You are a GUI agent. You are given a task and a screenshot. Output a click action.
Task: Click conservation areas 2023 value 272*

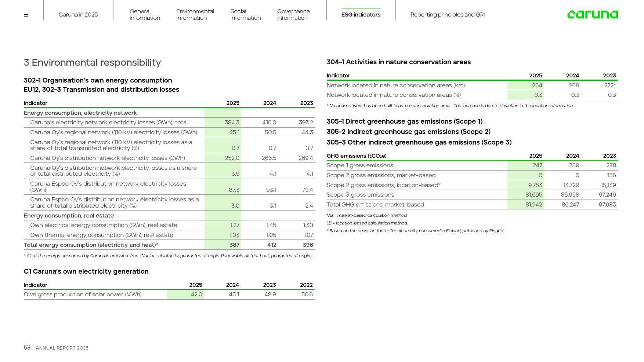pyautogui.click(x=610, y=85)
